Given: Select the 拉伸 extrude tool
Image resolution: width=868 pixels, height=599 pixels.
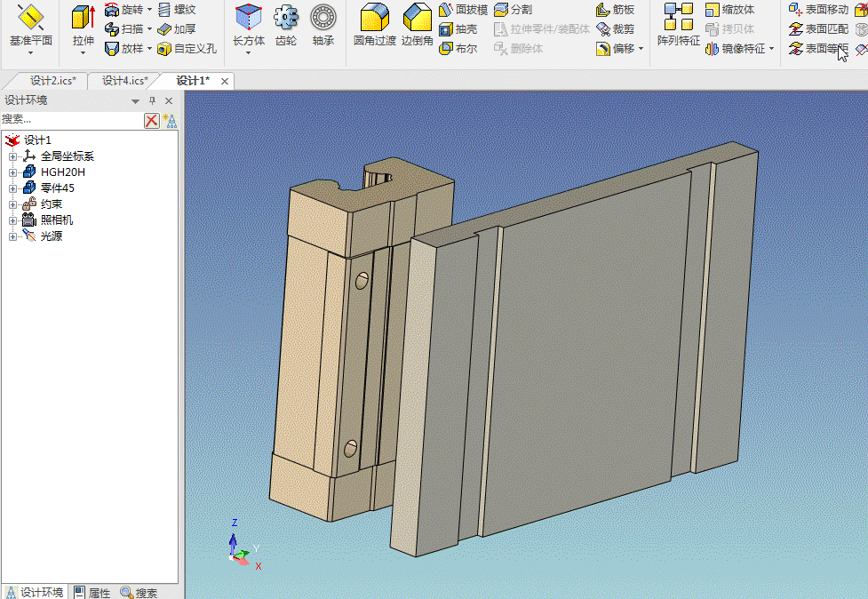Looking at the screenshot, I should point(83,25).
